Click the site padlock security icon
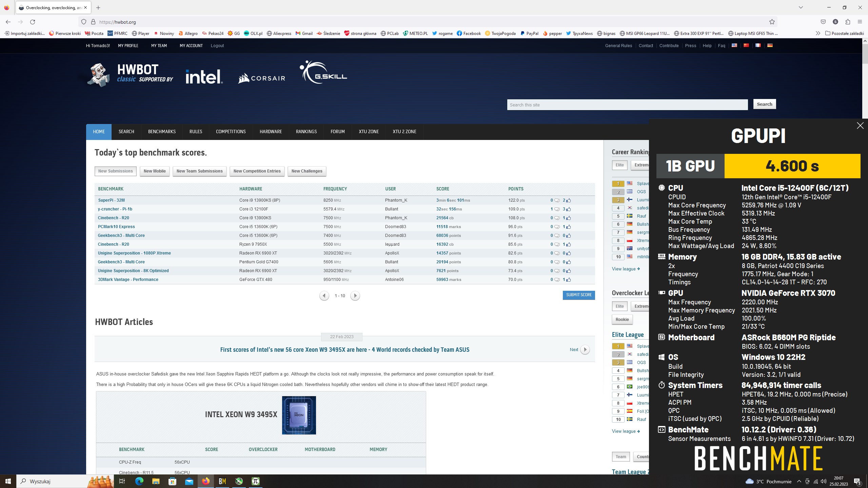The image size is (868, 488). [93, 22]
